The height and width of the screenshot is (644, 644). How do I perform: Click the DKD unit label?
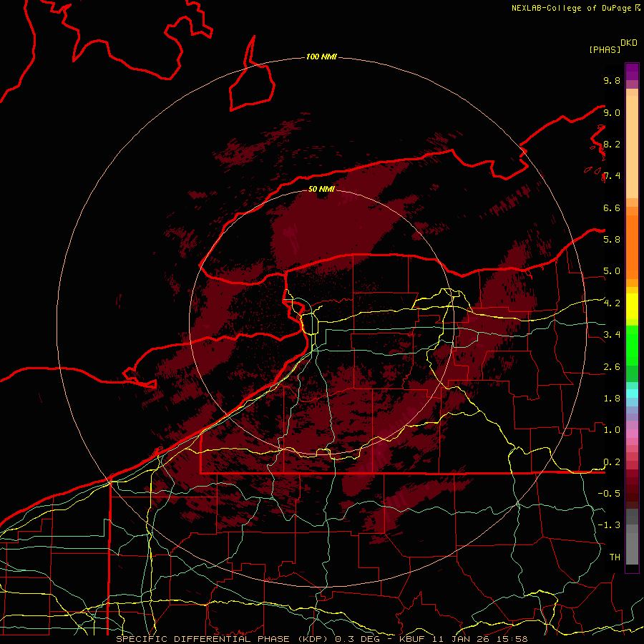629,43
